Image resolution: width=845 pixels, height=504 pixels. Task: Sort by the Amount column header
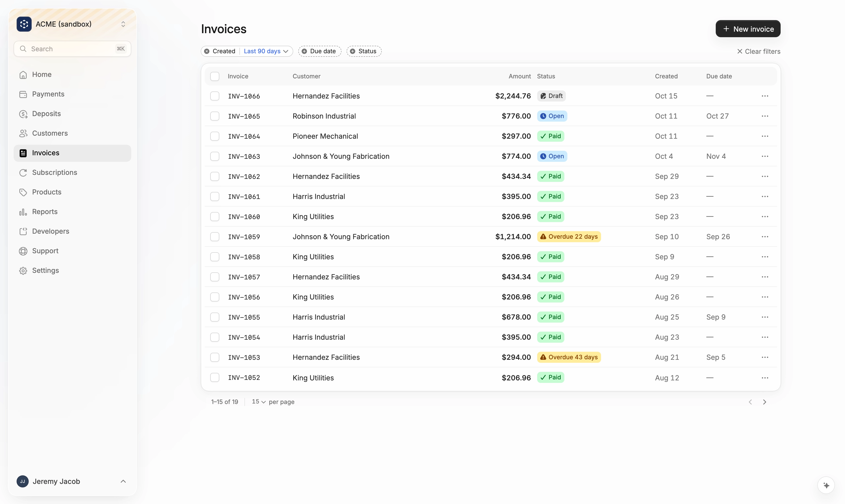[x=519, y=76]
